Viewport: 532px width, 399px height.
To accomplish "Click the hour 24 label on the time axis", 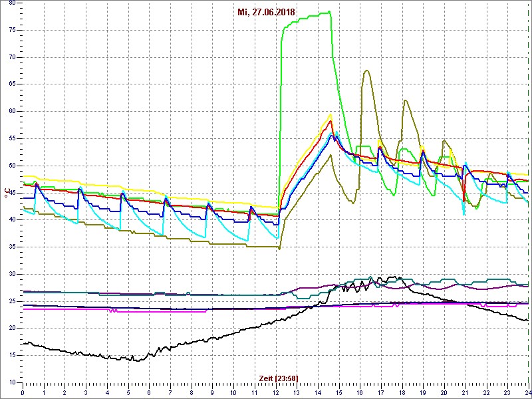I will pos(527,392).
